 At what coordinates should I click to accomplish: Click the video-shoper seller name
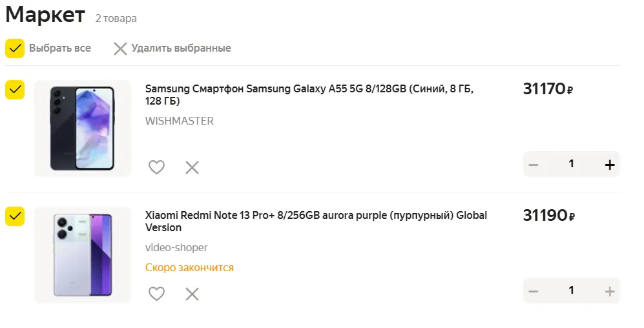click(176, 247)
